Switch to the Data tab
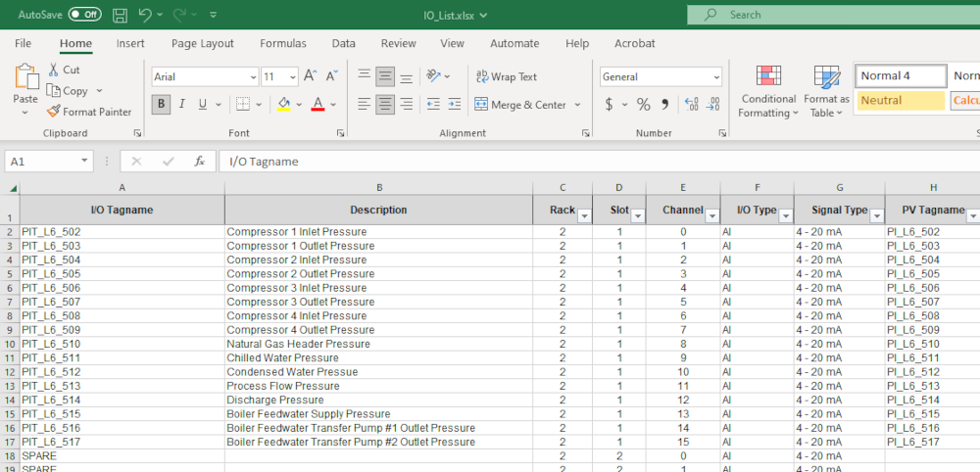The image size is (980, 472). (344, 43)
